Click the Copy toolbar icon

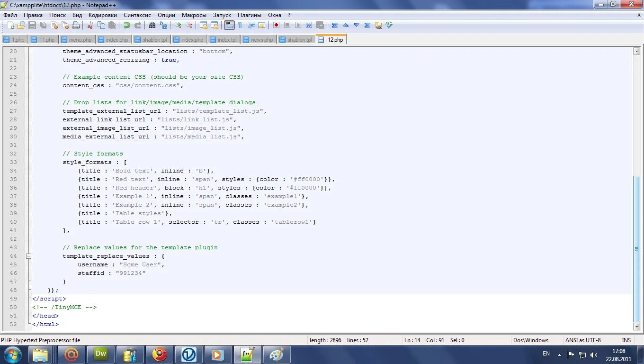[x=101, y=25]
